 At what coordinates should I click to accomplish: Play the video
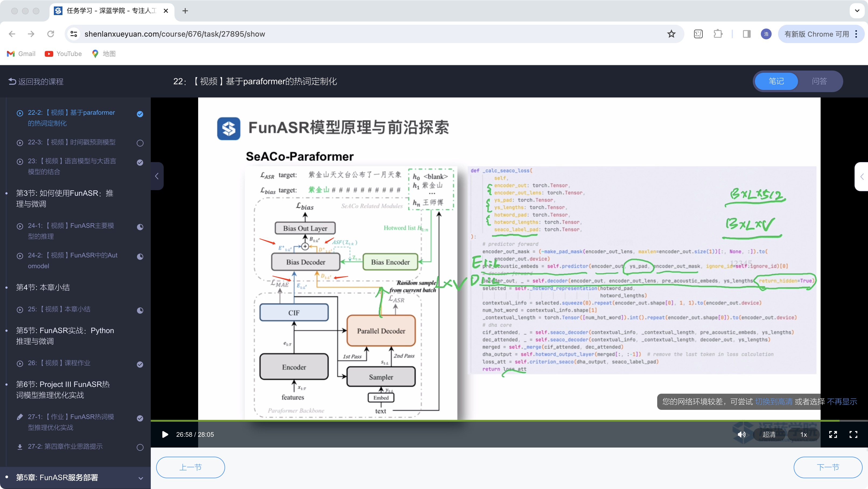coord(165,434)
